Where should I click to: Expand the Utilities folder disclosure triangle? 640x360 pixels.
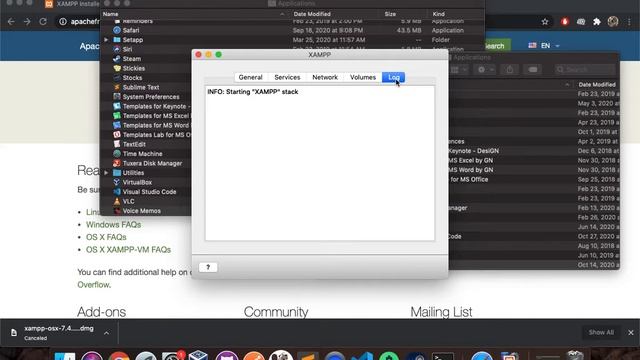(x=106, y=173)
